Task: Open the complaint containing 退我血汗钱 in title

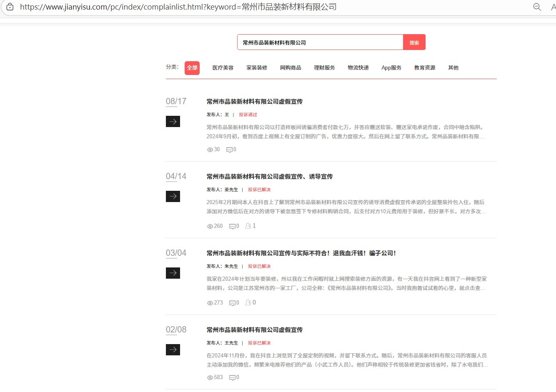Action: [301, 253]
